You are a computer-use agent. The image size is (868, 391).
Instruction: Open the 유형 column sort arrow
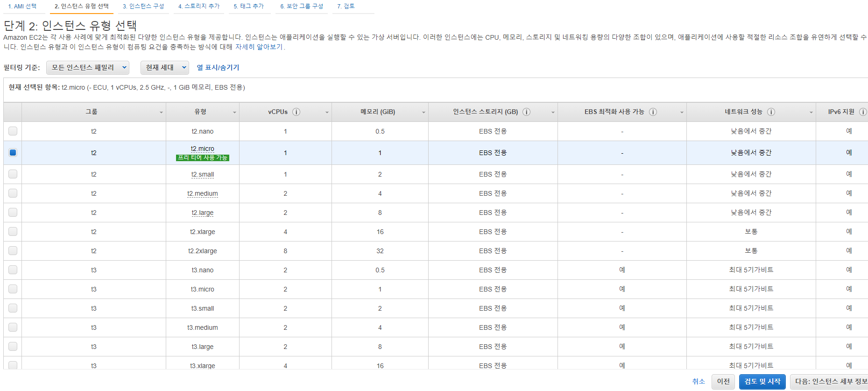coord(234,113)
